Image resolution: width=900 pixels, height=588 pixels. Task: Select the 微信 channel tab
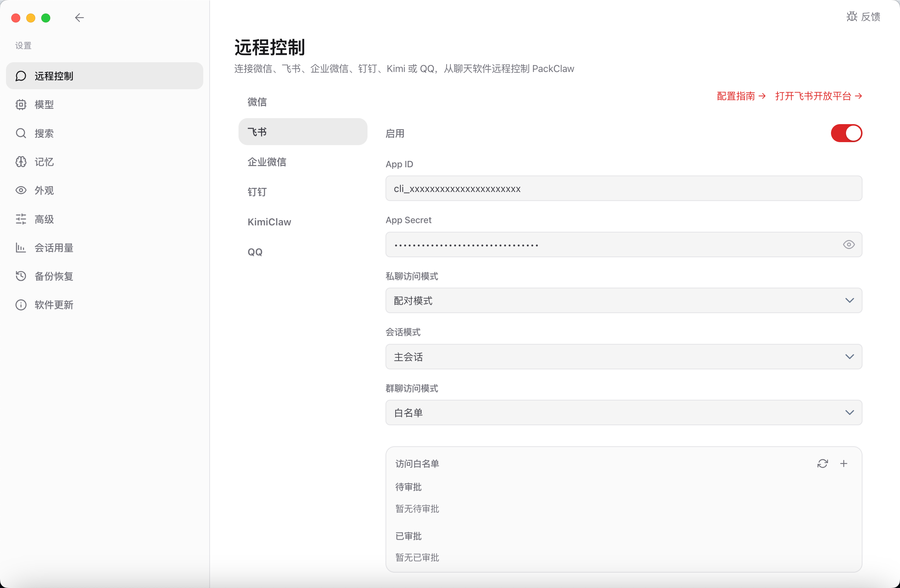[x=303, y=102]
